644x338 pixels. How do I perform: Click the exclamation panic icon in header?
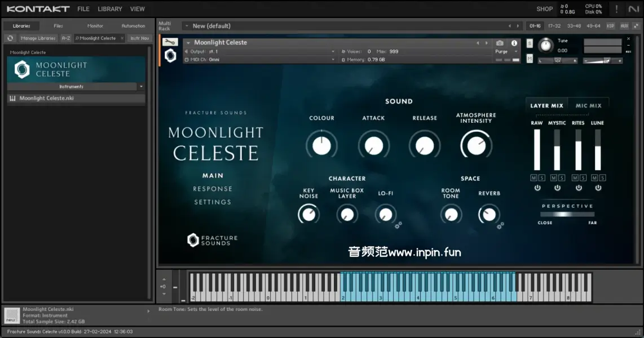coord(616,9)
